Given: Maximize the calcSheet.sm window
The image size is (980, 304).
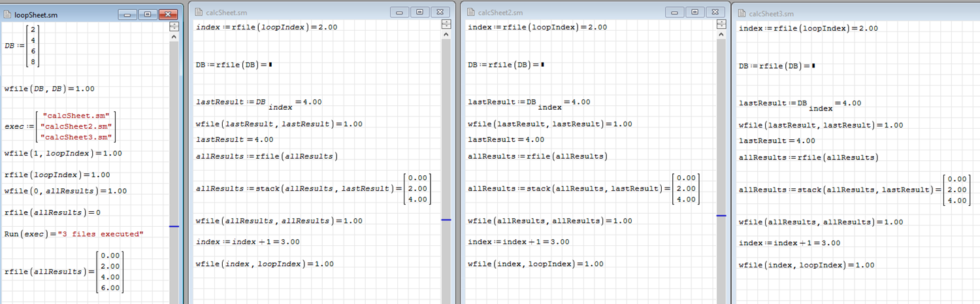Looking at the screenshot, I should (x=420, y=12).
